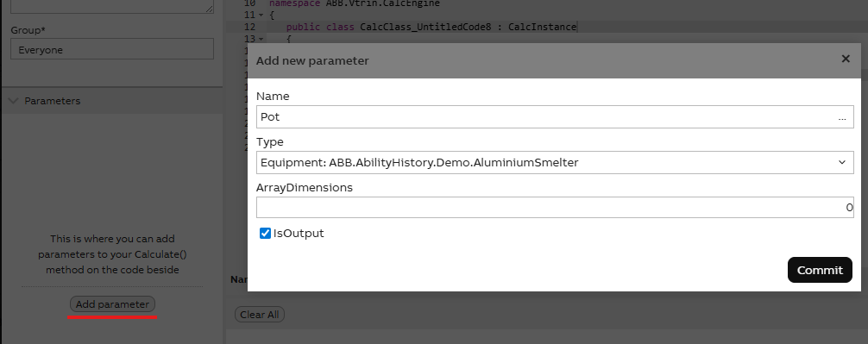Click the Add new parameter dialog title

click(x=312, y=61)
